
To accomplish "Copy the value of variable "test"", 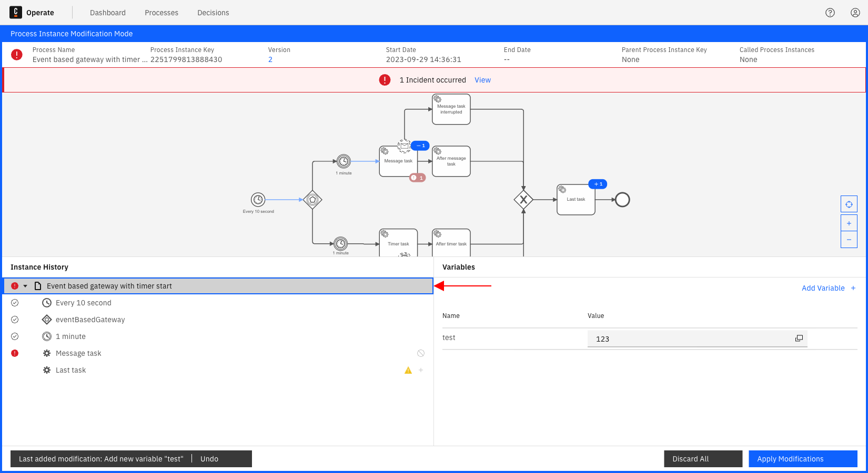I will click(799, 338).
